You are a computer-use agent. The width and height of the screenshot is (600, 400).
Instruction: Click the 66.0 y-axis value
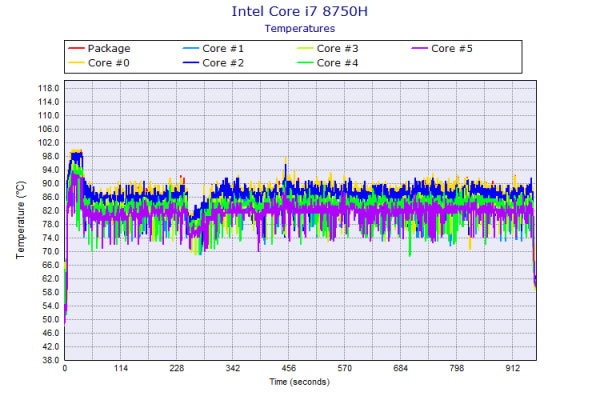tap(51, 265)
